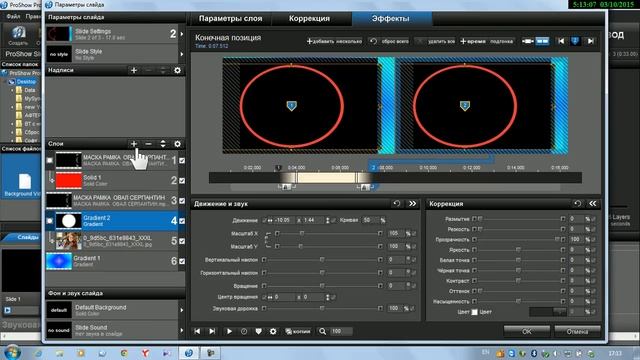Click the zoom value field showing 100
The width and height of the screenshot is (640, 360).
click(342, 331)
